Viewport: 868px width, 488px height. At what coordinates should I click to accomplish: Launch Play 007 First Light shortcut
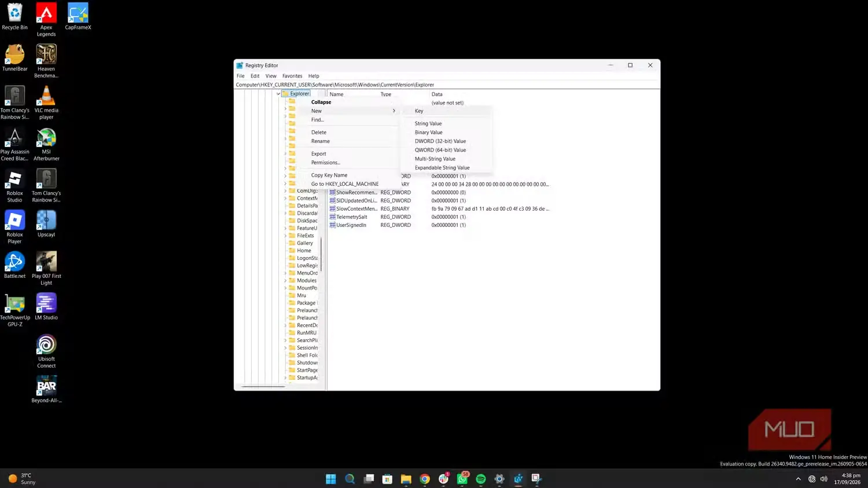[46, 269]
